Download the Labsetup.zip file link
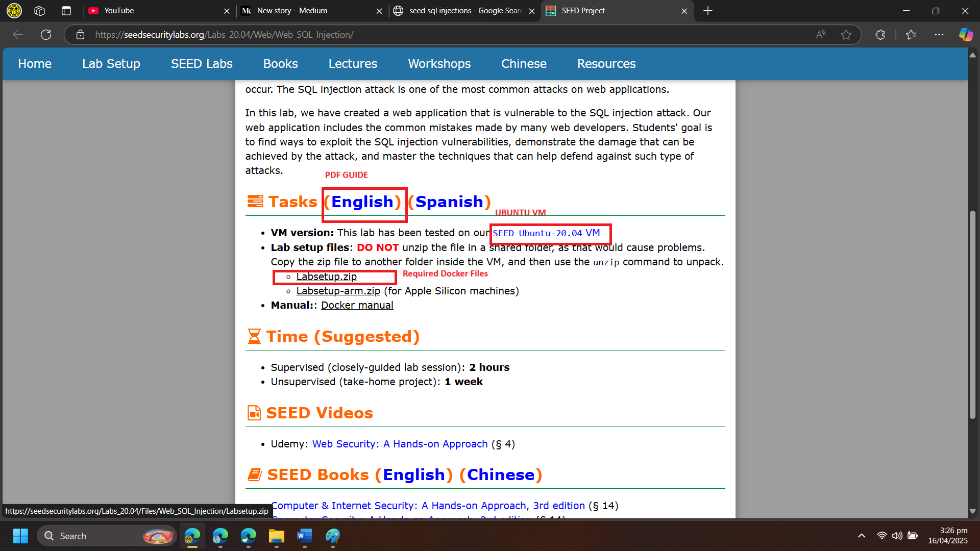Image resolution: width=980 pixels, height=551 pixels. tap(326, 277)
